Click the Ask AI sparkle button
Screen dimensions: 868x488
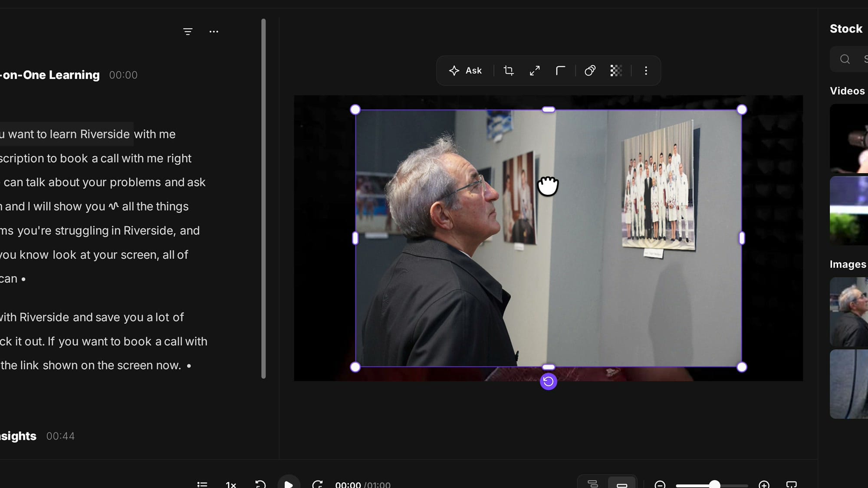(x=465, y=71)
